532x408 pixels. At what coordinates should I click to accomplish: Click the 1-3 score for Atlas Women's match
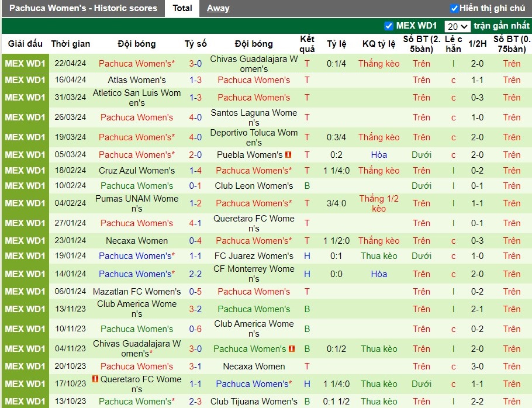pyautogui.click(x=195, y=80)
